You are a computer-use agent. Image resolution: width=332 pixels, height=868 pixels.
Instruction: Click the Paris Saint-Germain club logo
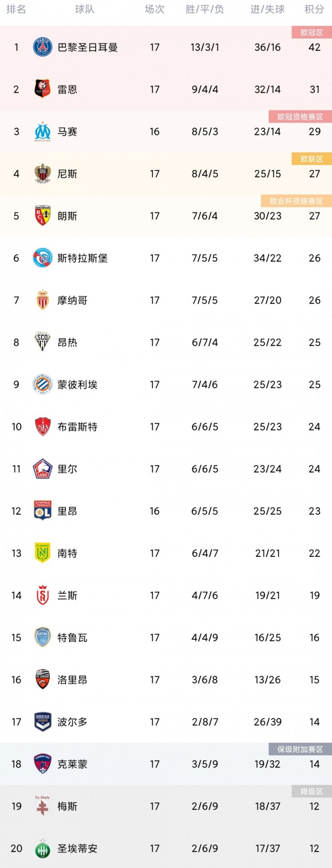point(42,47)
